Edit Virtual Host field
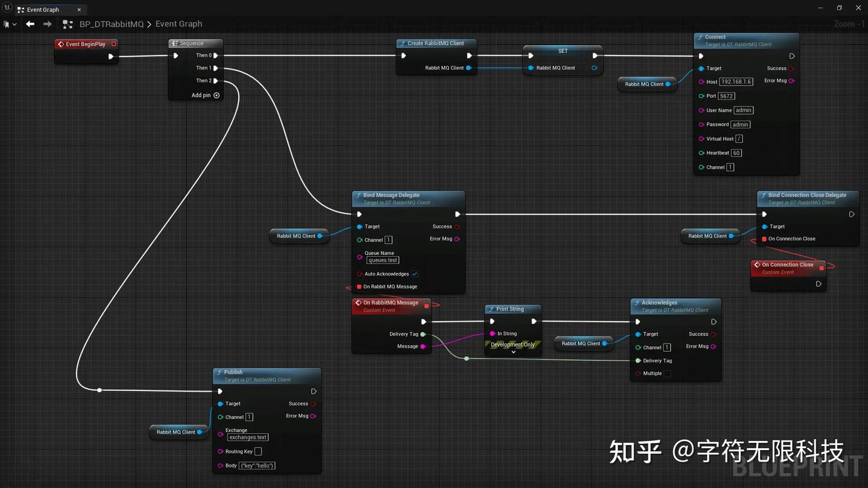The width and height of the screenshot is (868, 488). [739, 139]
